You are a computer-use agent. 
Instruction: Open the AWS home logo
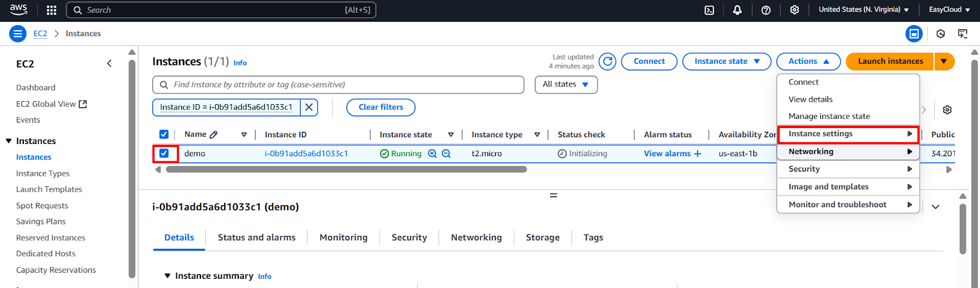click(x=18, y=10)
